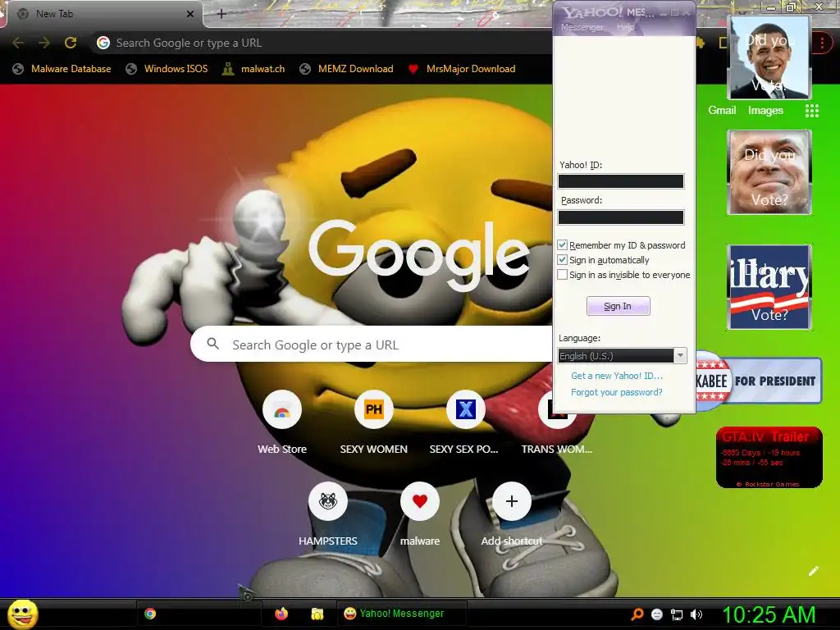Click the magnifier search tray icon

tap(637, 614)
